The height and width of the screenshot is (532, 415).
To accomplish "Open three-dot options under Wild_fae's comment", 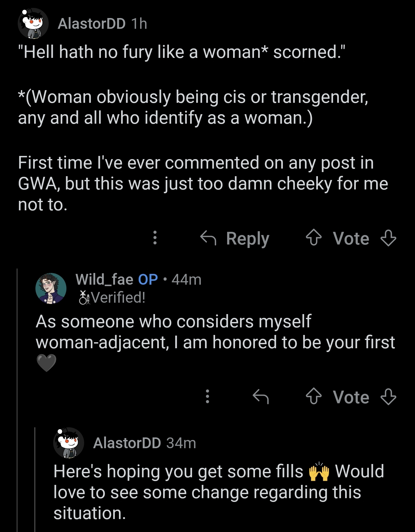I will tap(207, 397).
